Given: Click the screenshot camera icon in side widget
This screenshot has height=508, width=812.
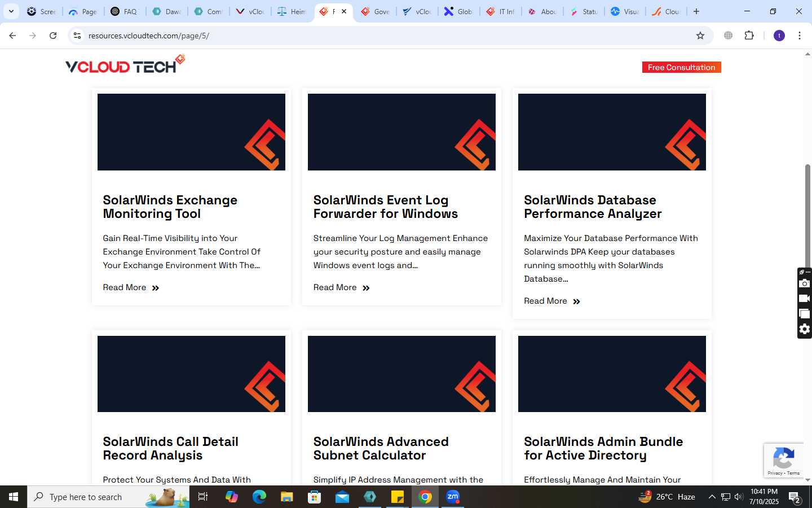Looking at the screenshot, I should tap(805, 283).
